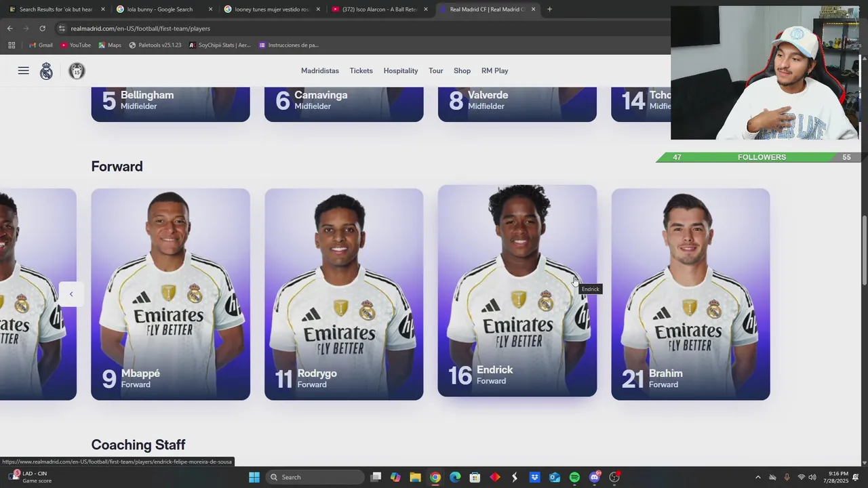
Task: Open Camavinga's midfielder card
Action: tap(344, 104)
